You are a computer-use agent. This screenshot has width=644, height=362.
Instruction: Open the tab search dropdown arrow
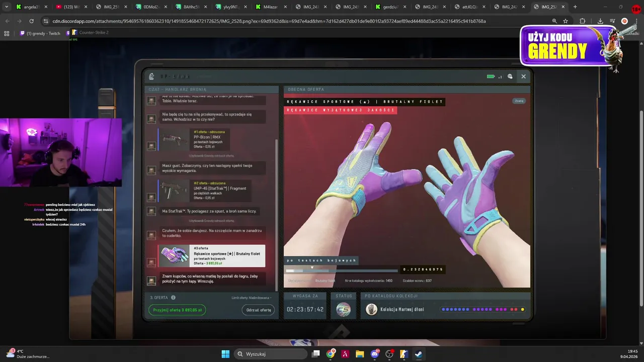pos(7,7)
